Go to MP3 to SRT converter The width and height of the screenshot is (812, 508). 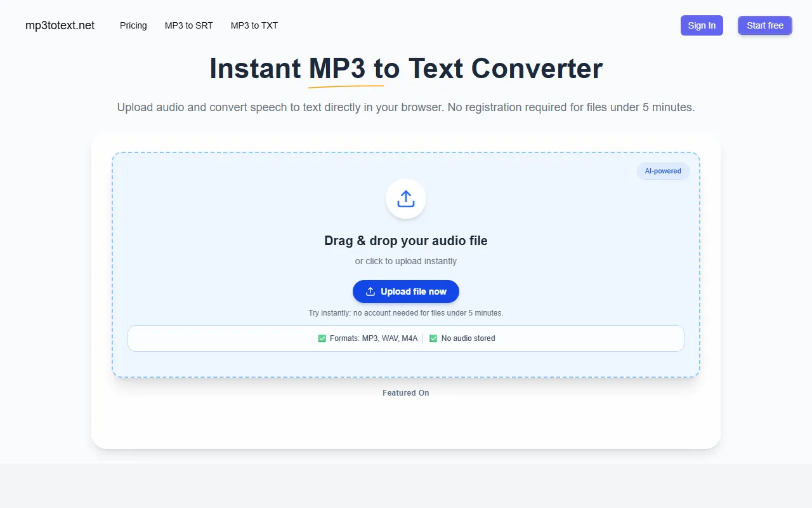click(x=188, y=25)
